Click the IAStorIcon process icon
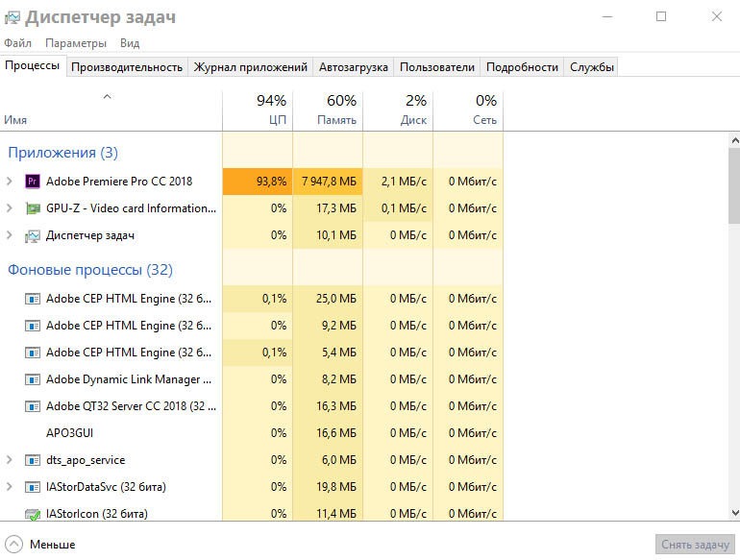 pyautogui.click(x=32, y=514)
